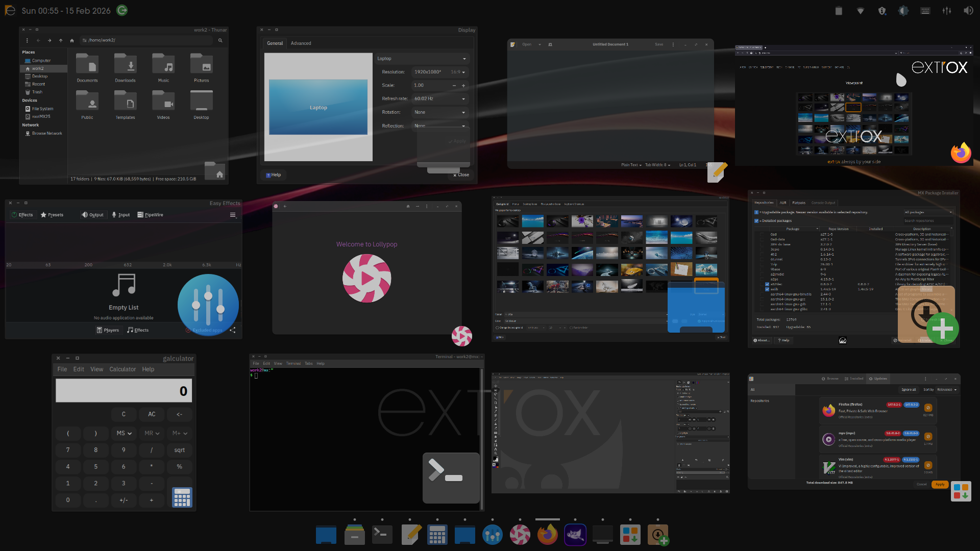Screen dimensions: 980x551
Task: Click the Easy Effects dock icon
Action: pos(492,535)
